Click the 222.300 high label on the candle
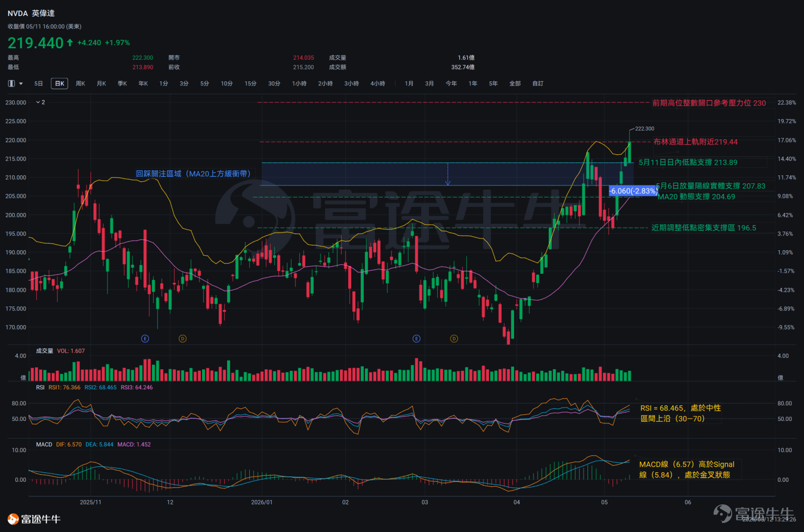 [645, 129]
